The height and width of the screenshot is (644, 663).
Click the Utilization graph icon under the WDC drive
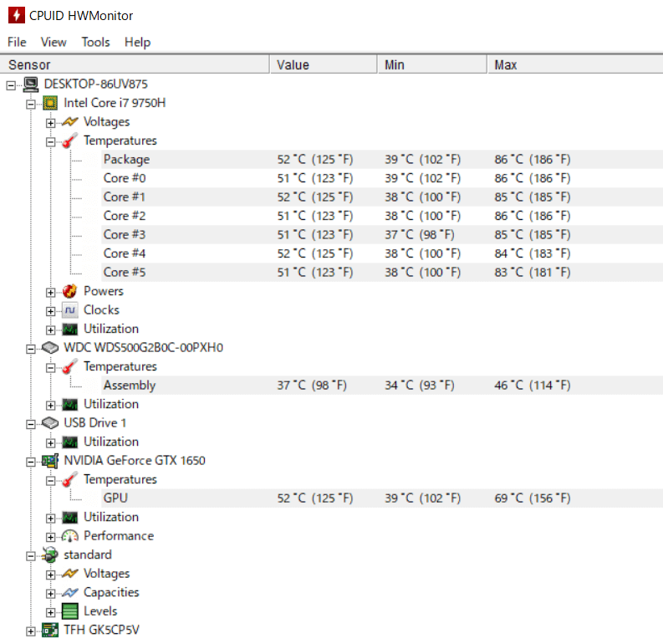69,404
